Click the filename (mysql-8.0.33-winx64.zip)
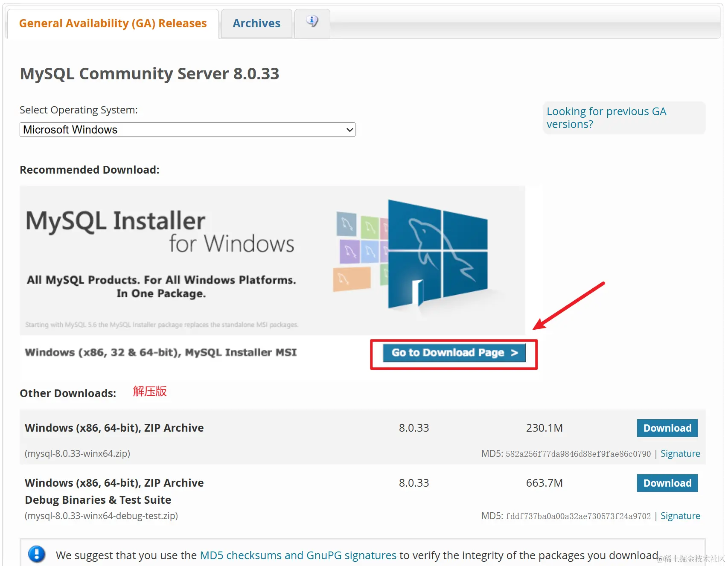The height and width of the screenshot is (566, 728). [x=77, y=453]
